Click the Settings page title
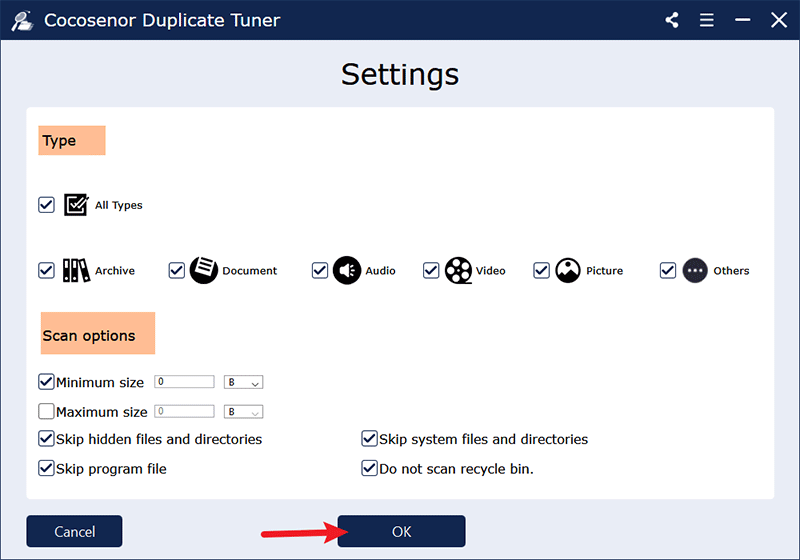The image size is (800, 560). click(x=400, y=75)
